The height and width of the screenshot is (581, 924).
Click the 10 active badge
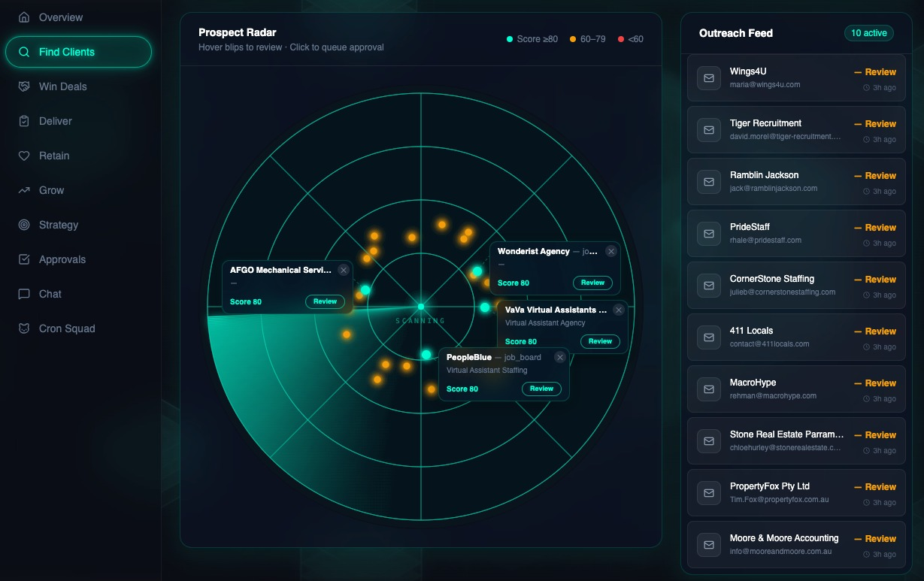pos(868,33)
